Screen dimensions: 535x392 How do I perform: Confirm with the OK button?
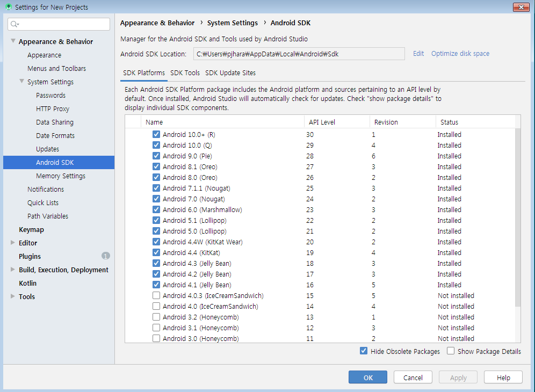(x=368, y=378)
